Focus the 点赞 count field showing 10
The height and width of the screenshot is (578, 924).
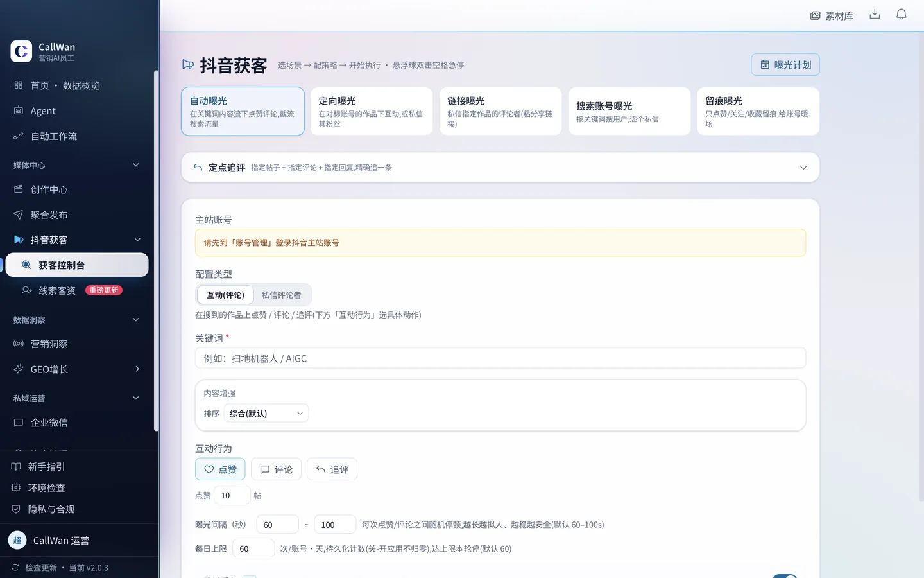pyautogui.click(x=232, y=495)
